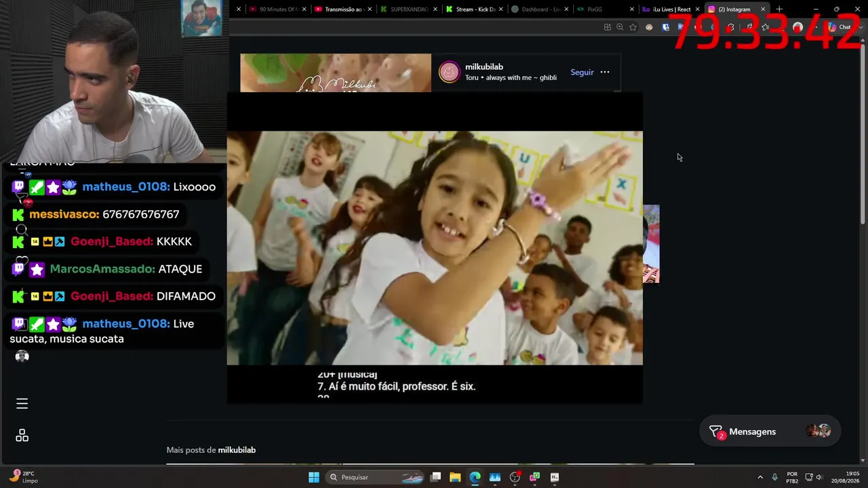Open the volume speaker tray icon
The image size is (868, 488).
(819, 477)
